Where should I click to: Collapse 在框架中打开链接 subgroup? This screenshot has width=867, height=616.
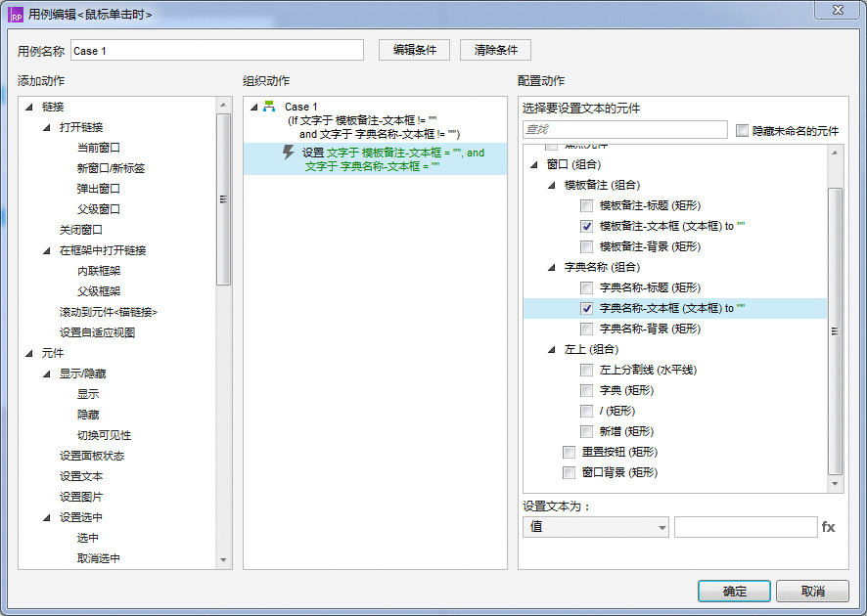tap(47, 251)
